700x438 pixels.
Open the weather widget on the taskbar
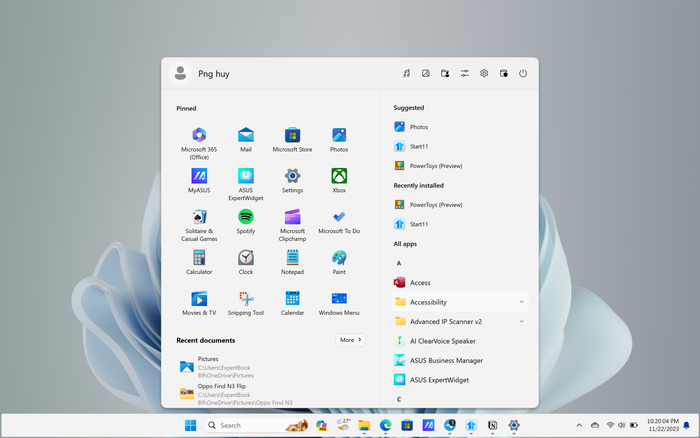343,425
